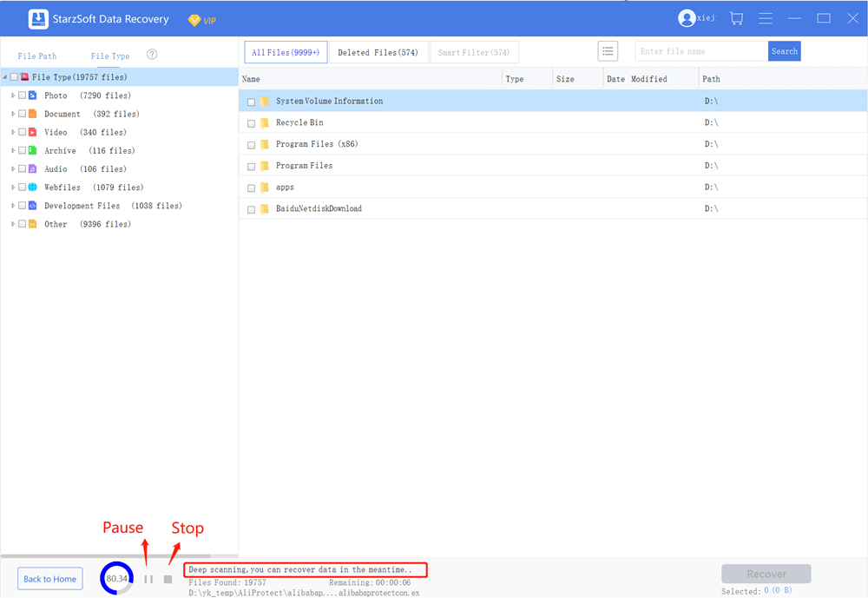Stop the scanning process
868x598 pixels.
168,579
